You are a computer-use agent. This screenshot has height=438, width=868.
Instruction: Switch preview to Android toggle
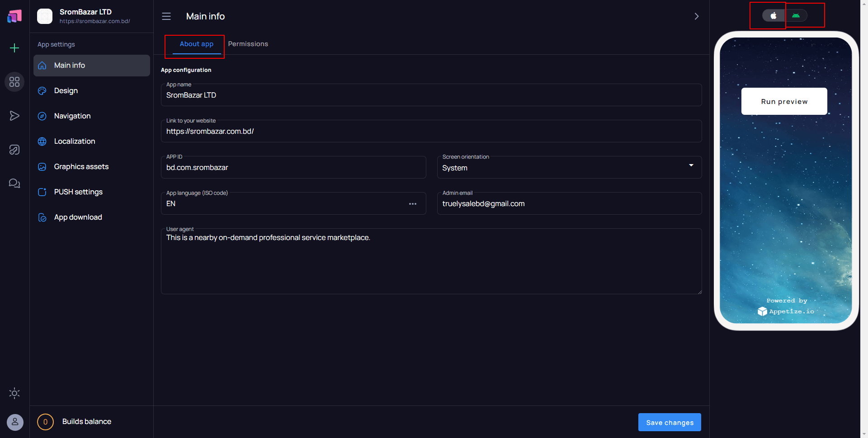tap(797, 15)
